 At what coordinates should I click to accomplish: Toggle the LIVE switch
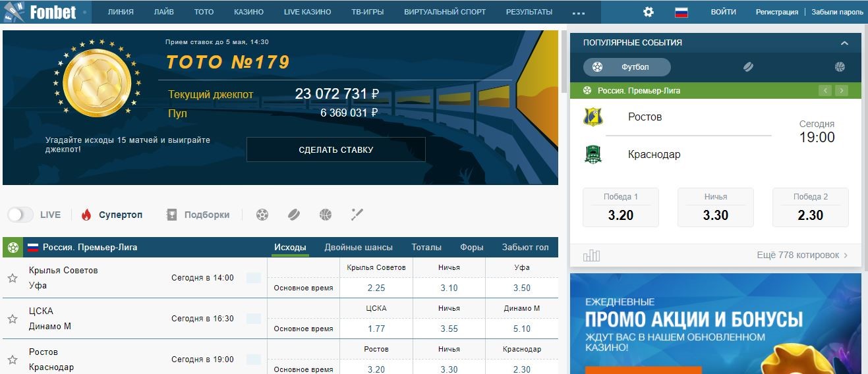pyautogui.click(x=20, y=215)
